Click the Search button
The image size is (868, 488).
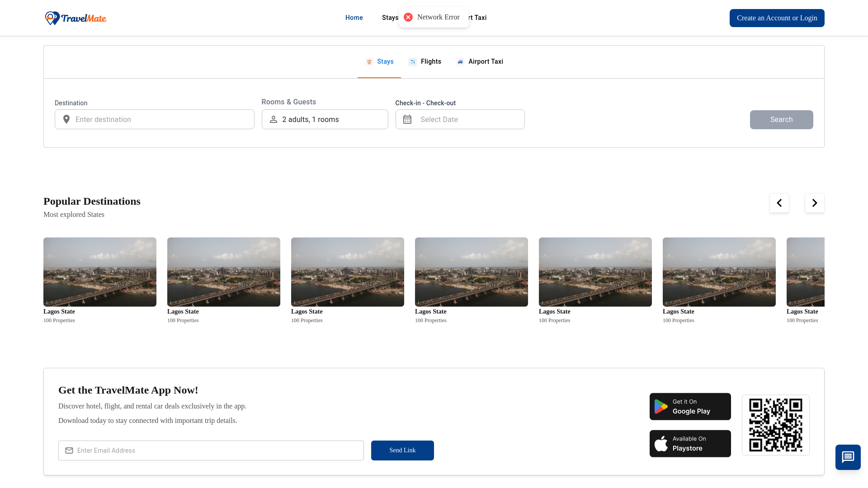click(x=782, y=120)
